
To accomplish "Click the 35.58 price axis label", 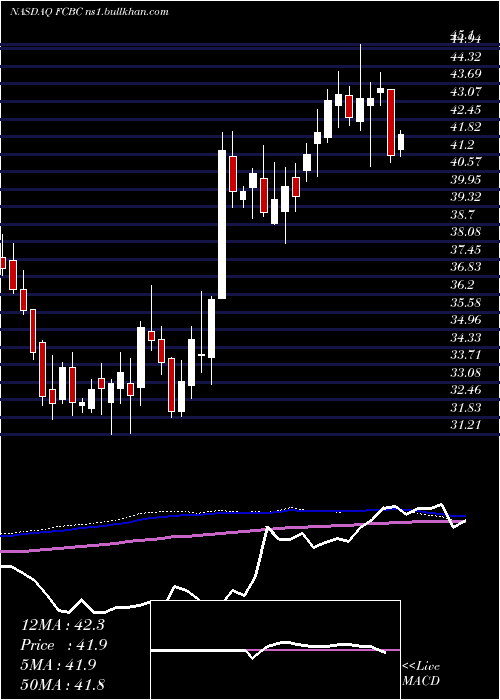I will tap(465, 302).
